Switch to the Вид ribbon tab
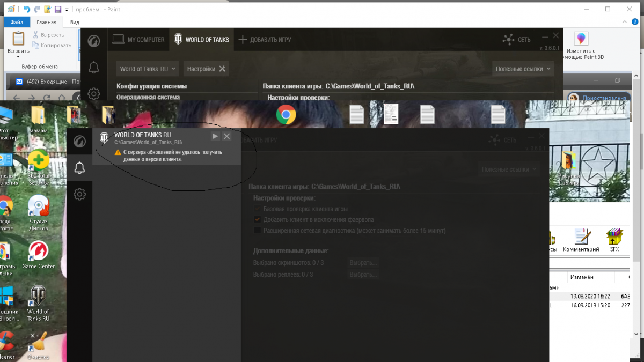The image size is (644, 362). click(x=75, y=22)
